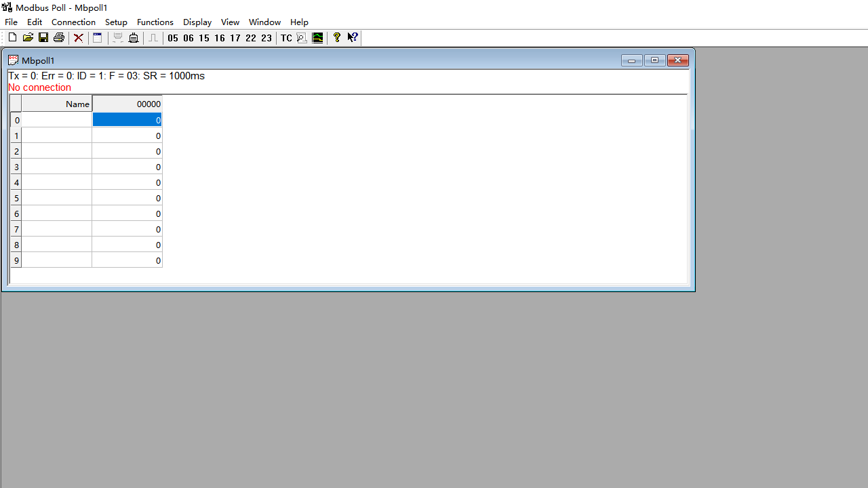Click the 05 write single coil button
This screenshot has width=868, height=488.
click(x=173, y=38)
